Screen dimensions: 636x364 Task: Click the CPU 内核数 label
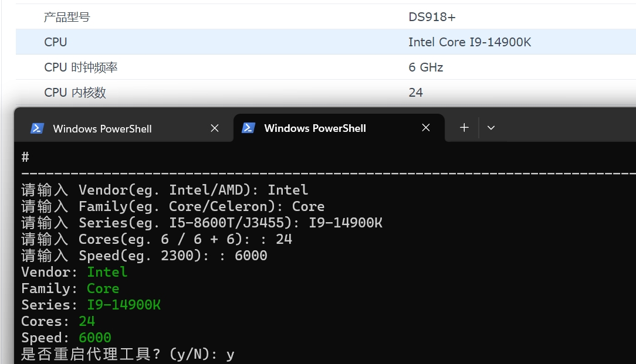(75, 93)
